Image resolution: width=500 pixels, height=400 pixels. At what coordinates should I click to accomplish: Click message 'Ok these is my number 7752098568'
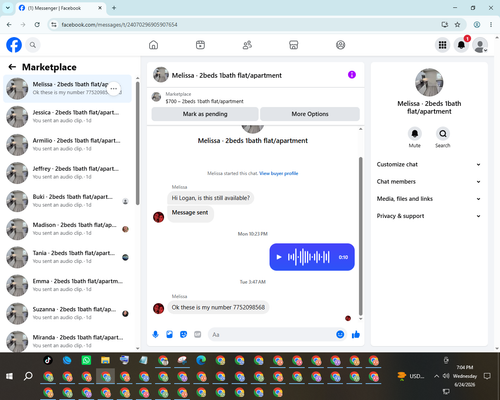[x=218, y=307]
